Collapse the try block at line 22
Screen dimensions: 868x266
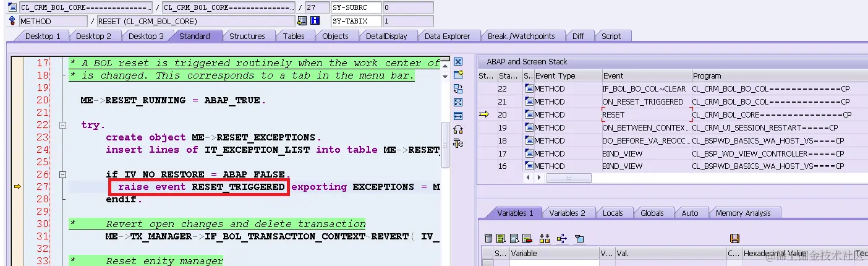coord(62,125)
